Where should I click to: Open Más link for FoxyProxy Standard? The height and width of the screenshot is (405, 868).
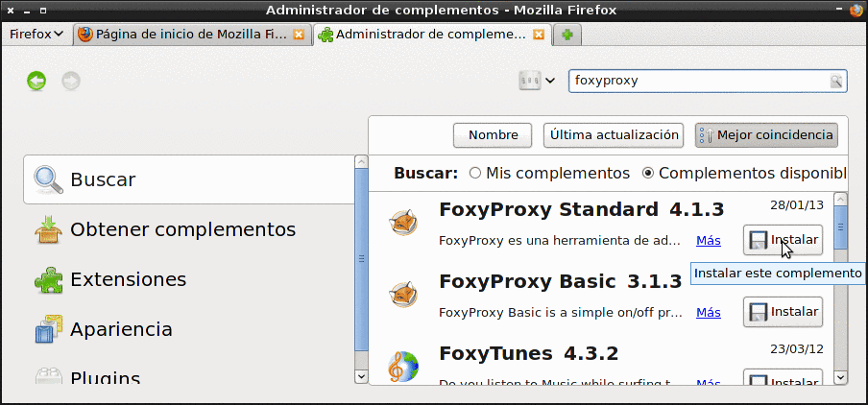709,241
